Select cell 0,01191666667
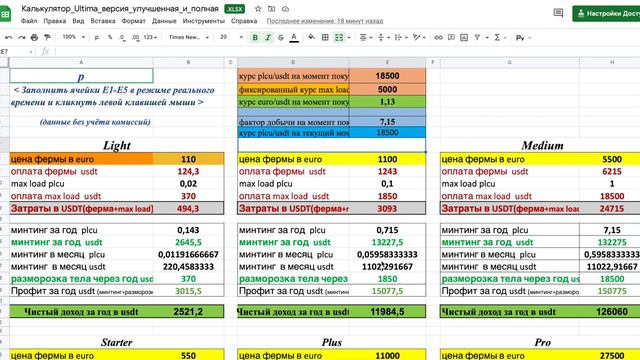Image resolution: width=640 pixels, height=360 pixels. click(x=189, y=254)
